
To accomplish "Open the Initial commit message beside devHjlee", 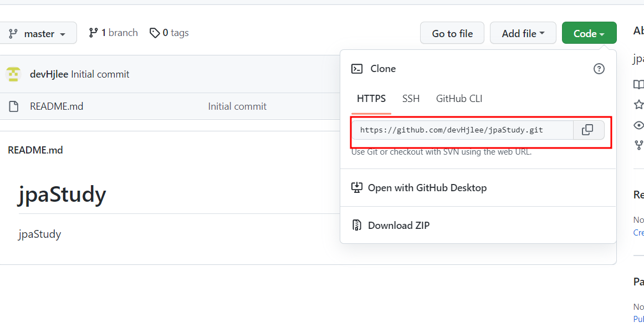I will point(100,74).
